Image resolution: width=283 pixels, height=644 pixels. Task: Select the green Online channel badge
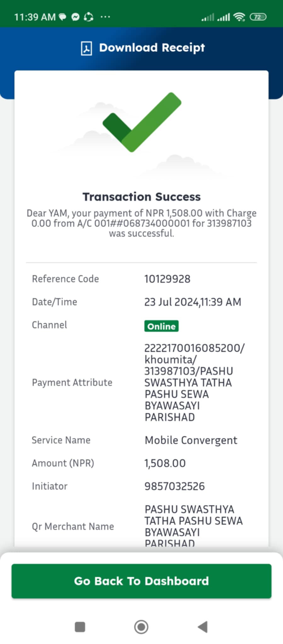161,326
